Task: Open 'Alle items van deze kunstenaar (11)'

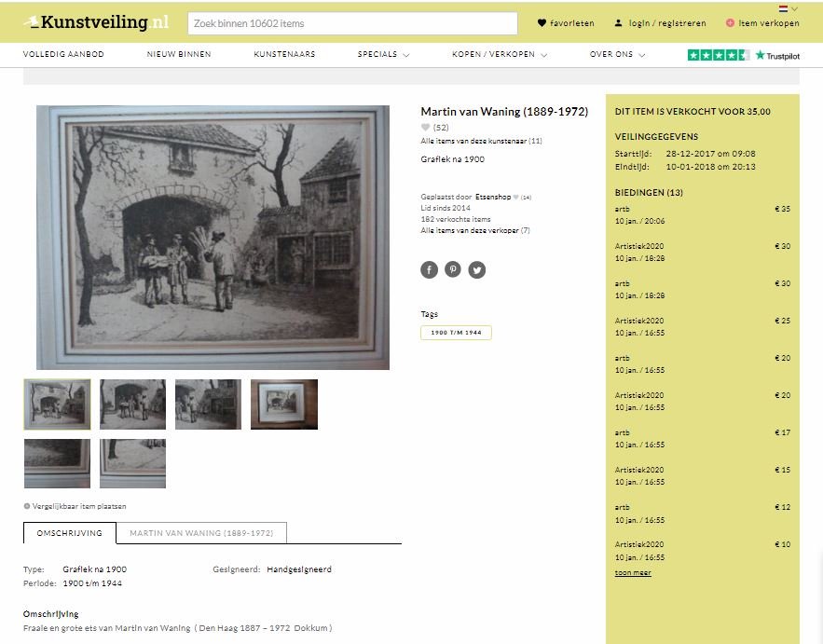Action: (x=481, y=141)
